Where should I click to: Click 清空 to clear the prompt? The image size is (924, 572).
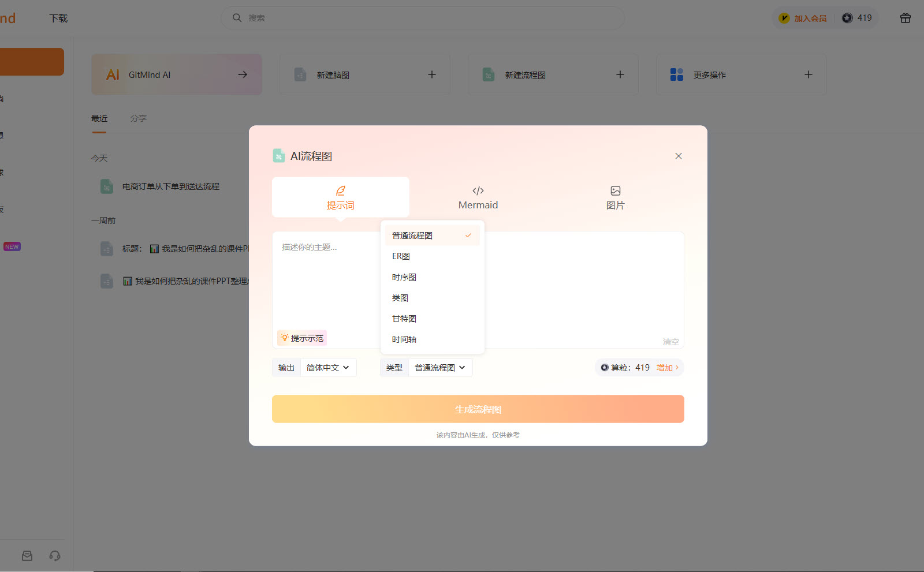(670, 342)
